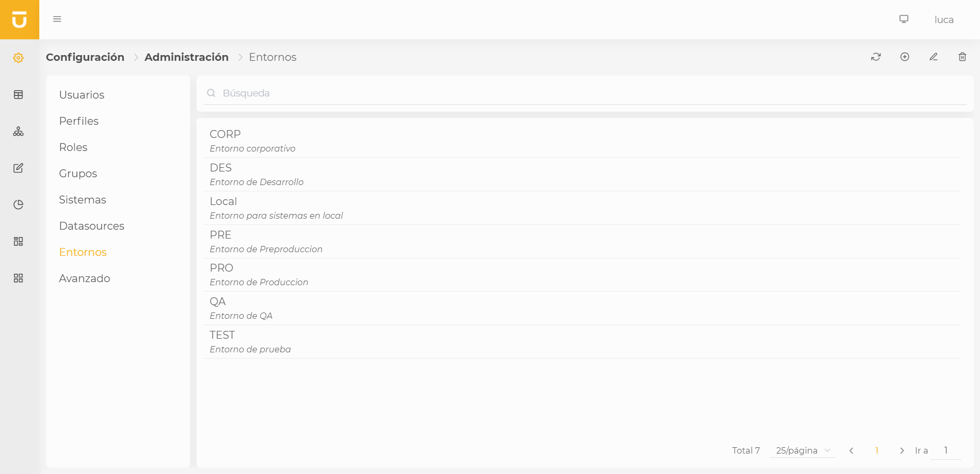Open the hierarchy icon in sidebar
Image resolution: width=980 pixels, height=474 pixels.
[18, 131]
